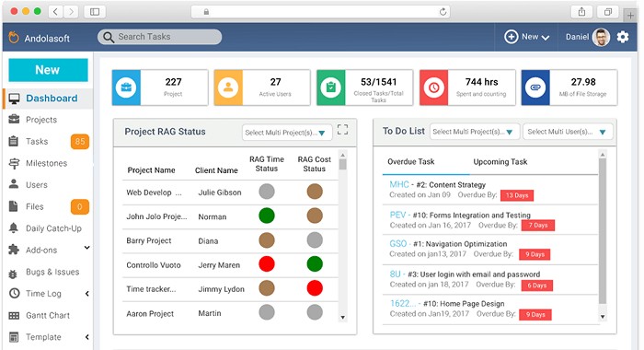Click the orange Active Users card icon
Image resolution: width=644 pixels, height=350 pixels.
point(228,87)
